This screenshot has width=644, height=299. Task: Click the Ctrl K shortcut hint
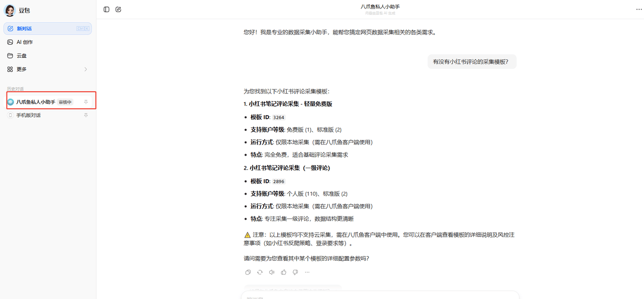83,29
